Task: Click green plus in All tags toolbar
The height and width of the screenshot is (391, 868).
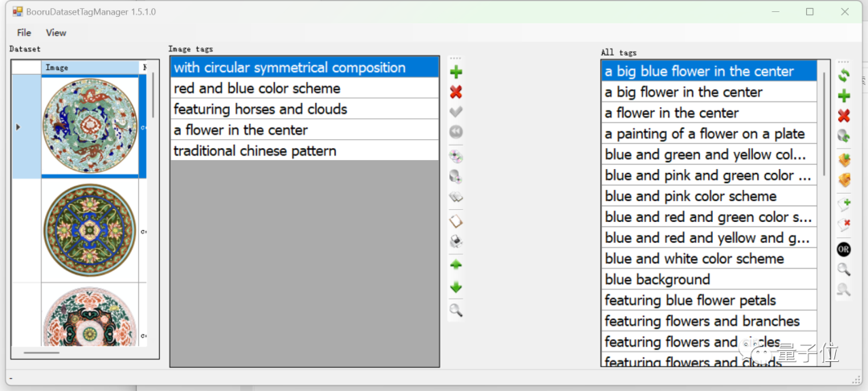Action: [844, 96]
